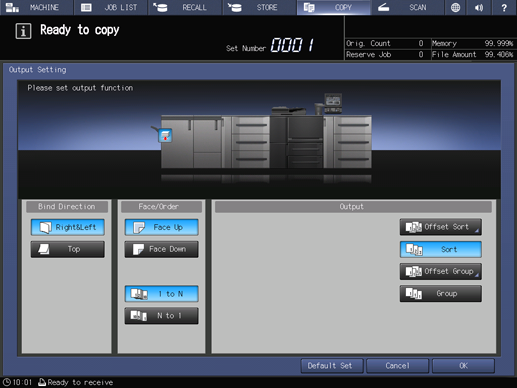Viewport: 517px width, 388px height.
Task: Select N to 1 page order
Action: tap(162, 316)
